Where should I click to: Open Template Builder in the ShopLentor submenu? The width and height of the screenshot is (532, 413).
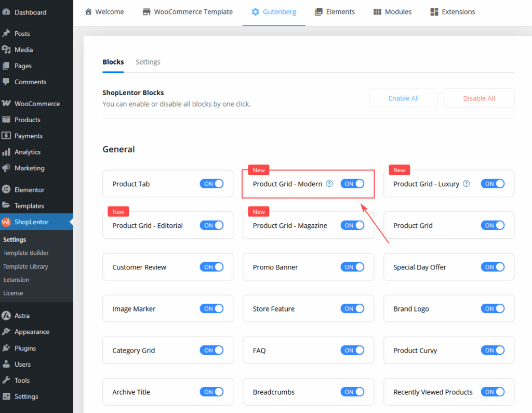26,253
